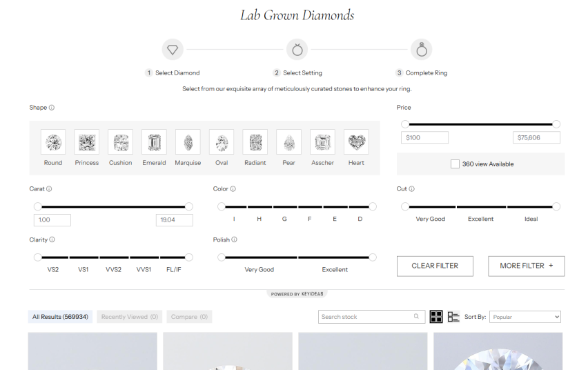Image resolution: width=588 pixels, height=370 pixels.
Task: Click the Ideal cut label
Action: click(531, 219)
